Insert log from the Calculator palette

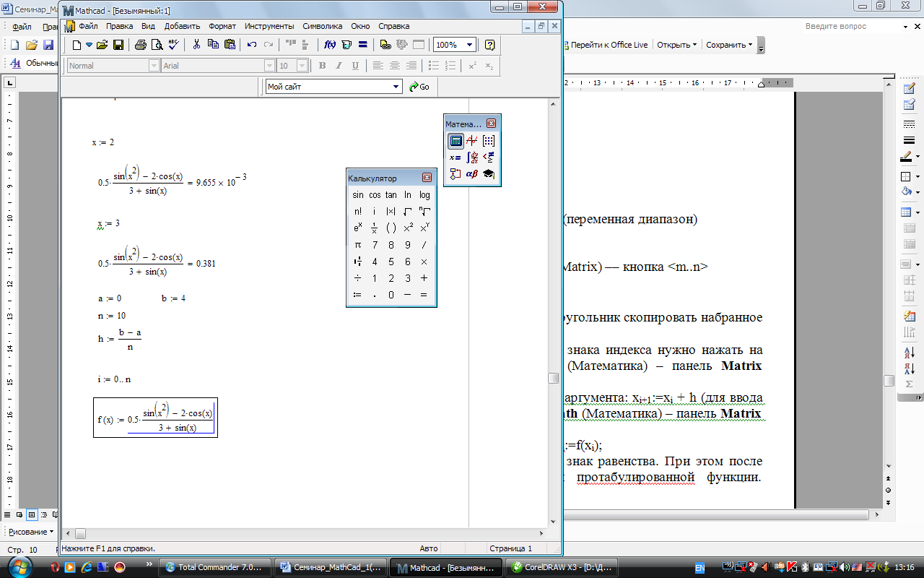(424, 195)
